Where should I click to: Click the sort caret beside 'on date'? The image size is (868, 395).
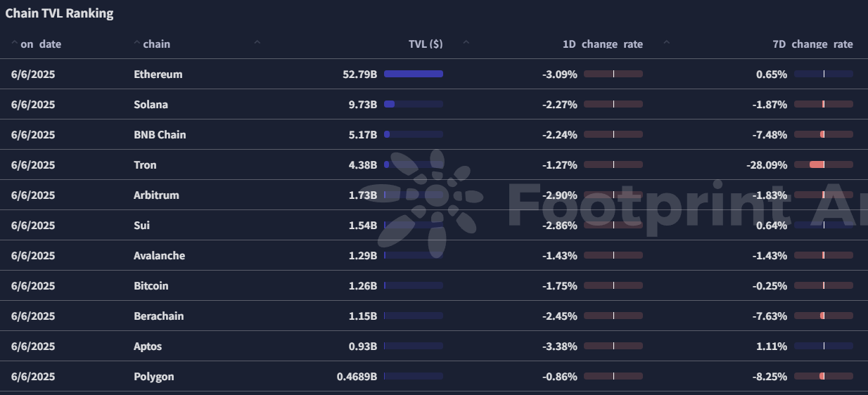14,44
